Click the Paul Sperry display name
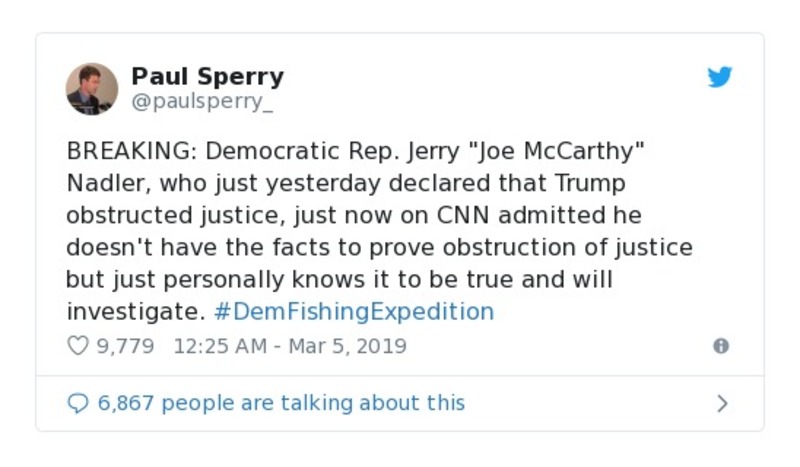 click(x=207, y=76)
